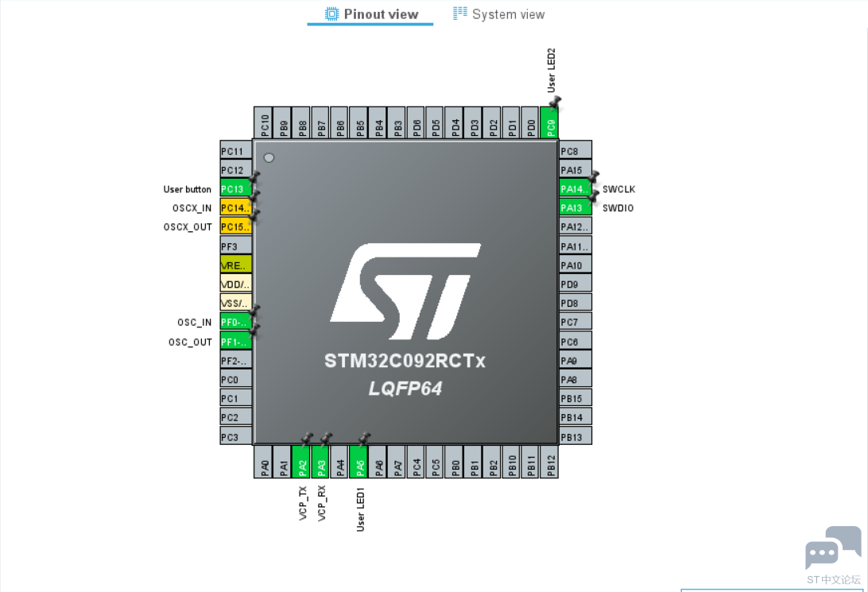Click the SWCLK signal label

619,189
